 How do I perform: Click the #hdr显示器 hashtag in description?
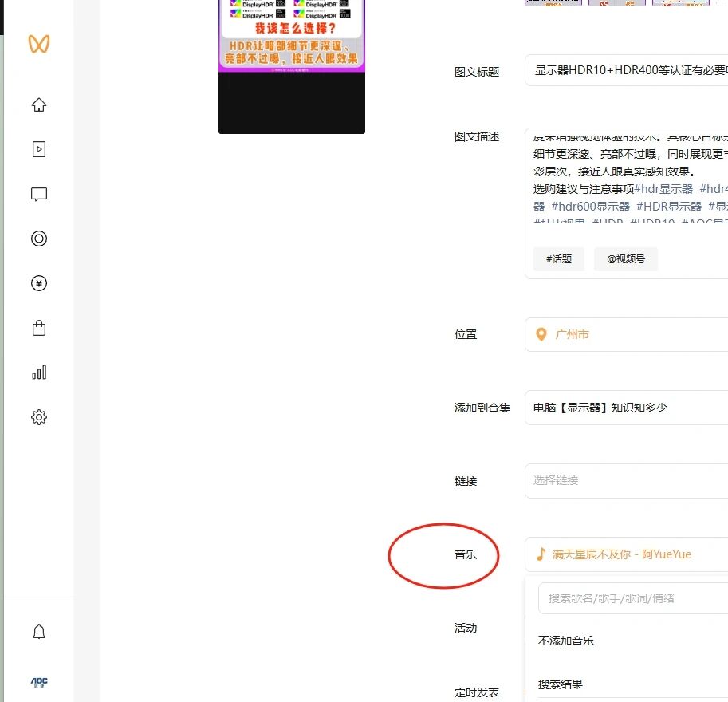pos(663,189)
